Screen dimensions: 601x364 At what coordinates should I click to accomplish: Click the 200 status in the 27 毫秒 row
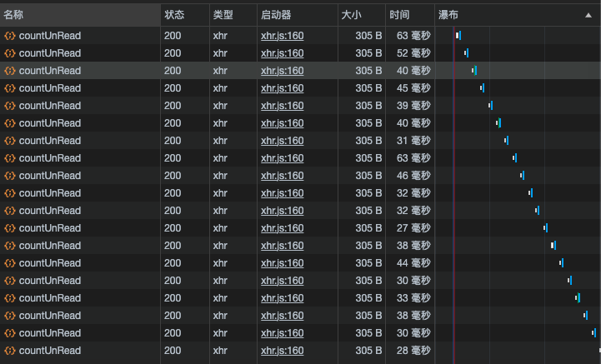coord(173,228)
